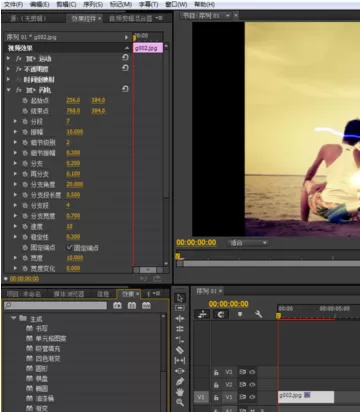Reset the 运动 effect
Image resolution: width=360 pixels, height=412 pixels.
125,58
